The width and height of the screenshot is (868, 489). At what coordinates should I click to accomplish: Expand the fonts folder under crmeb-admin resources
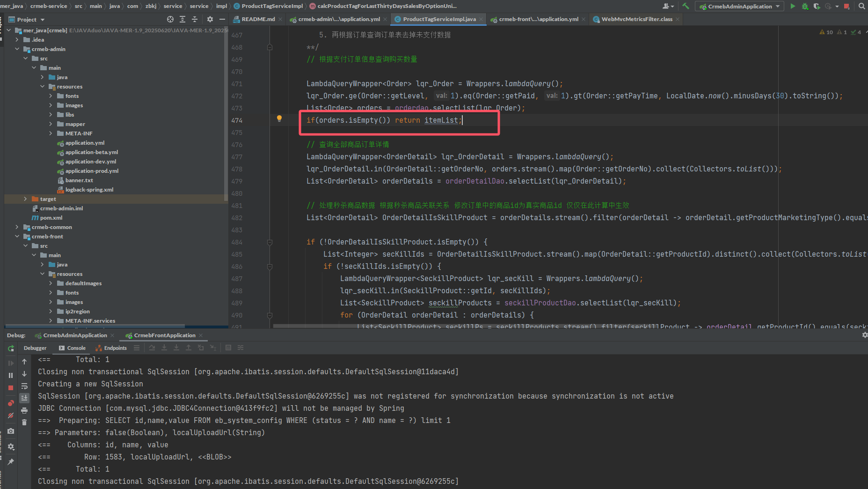click(51, 96)
